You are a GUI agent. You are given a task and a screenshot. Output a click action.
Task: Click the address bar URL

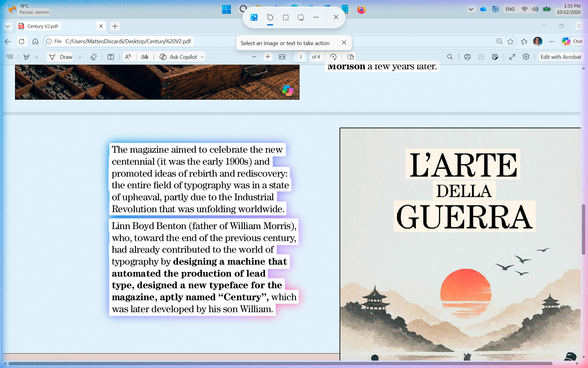tap(128, 41)
